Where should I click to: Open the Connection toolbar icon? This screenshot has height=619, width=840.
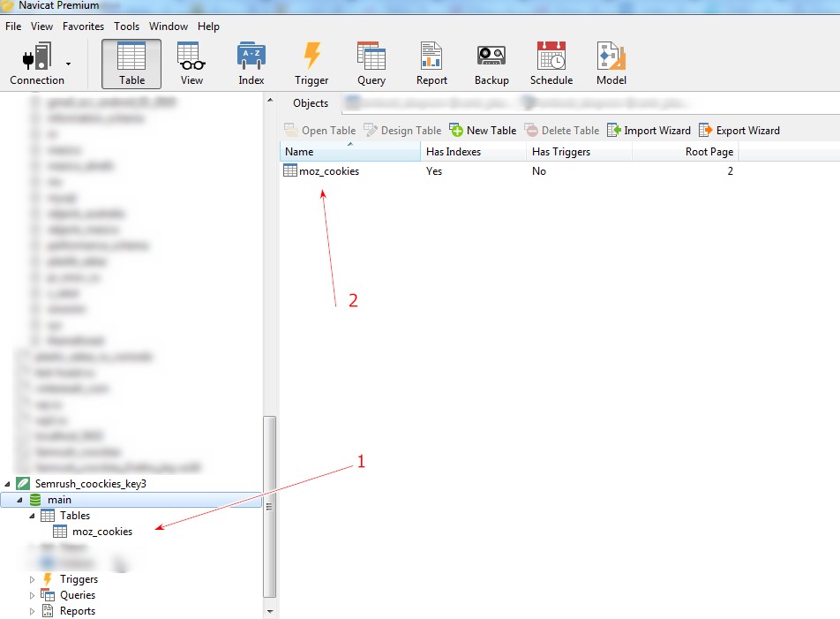(36, 64)
